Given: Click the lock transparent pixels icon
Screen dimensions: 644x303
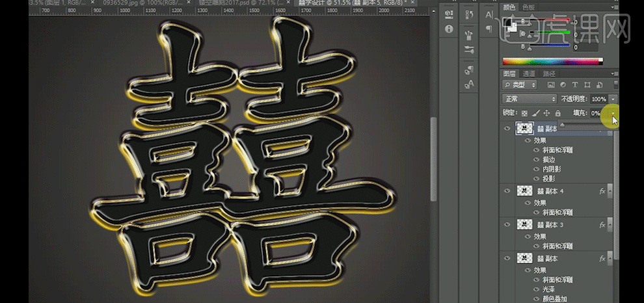Looking at the screenshot, I should (524, 113).
